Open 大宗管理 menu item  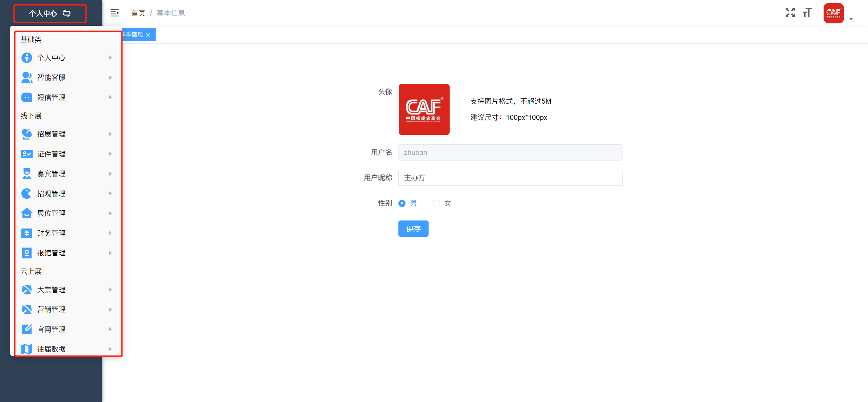point(51,290)
